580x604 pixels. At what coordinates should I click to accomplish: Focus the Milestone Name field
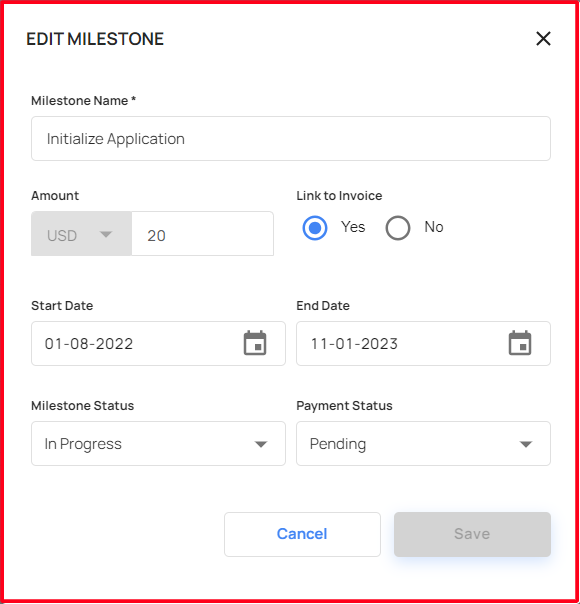pyautogui.click(x=291, y=139)
